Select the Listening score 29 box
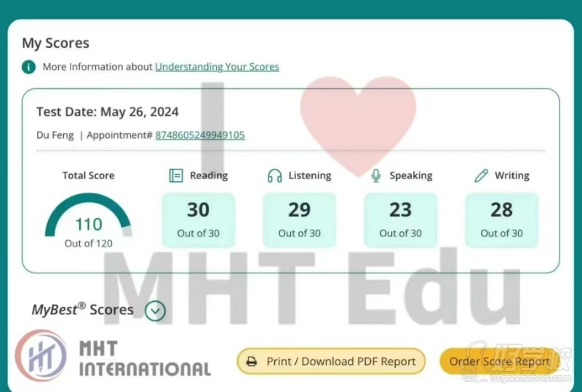Screen dimensions: 582x392 [x=299, y=220]
